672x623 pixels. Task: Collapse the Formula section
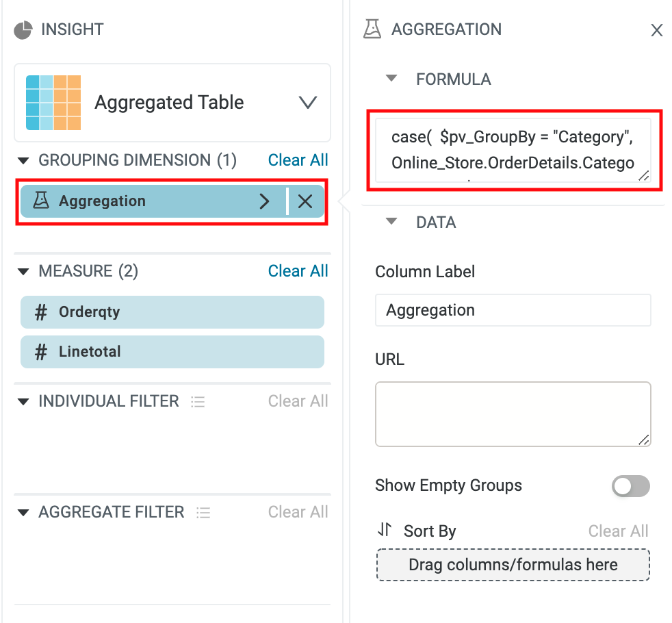[391, 79]
